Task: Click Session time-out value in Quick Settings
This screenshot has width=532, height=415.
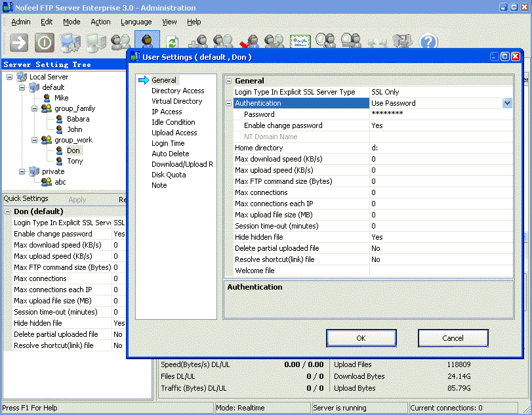Action: click(x=119, y=312)
